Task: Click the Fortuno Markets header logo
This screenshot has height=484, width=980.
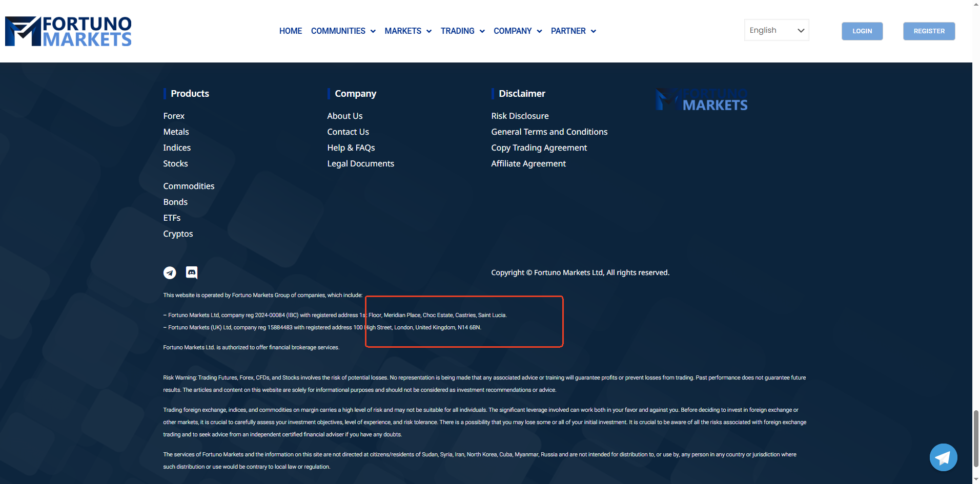Action: (x=69, y=31)
